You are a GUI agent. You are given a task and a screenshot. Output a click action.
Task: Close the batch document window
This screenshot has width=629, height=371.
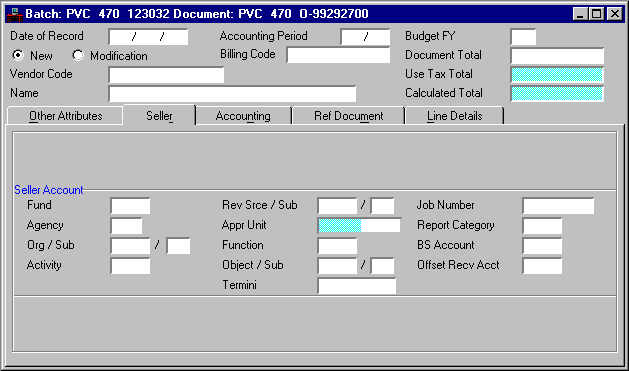click(x=615, y=14)
